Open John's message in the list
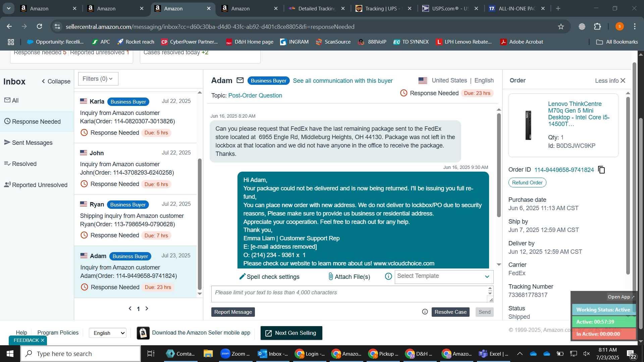This screenshot has height=362, width=644. pos(136,169)
